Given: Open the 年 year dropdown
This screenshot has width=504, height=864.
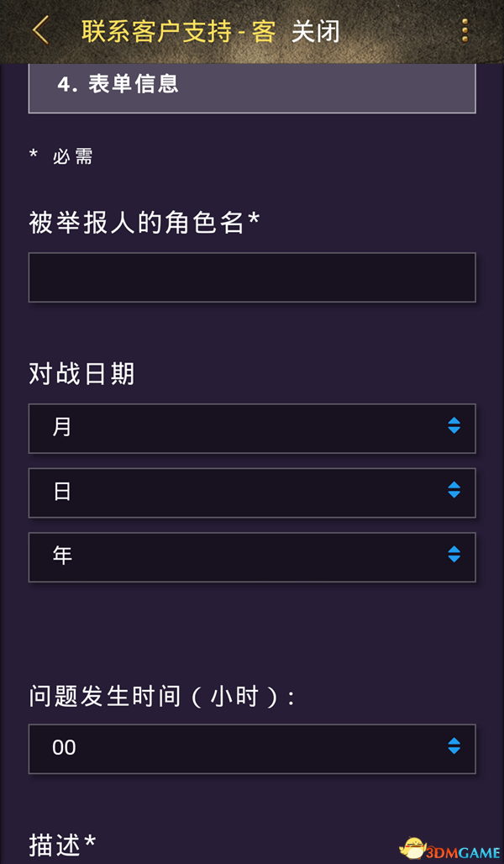Looking at the screenshot, I should click(252, 557).
